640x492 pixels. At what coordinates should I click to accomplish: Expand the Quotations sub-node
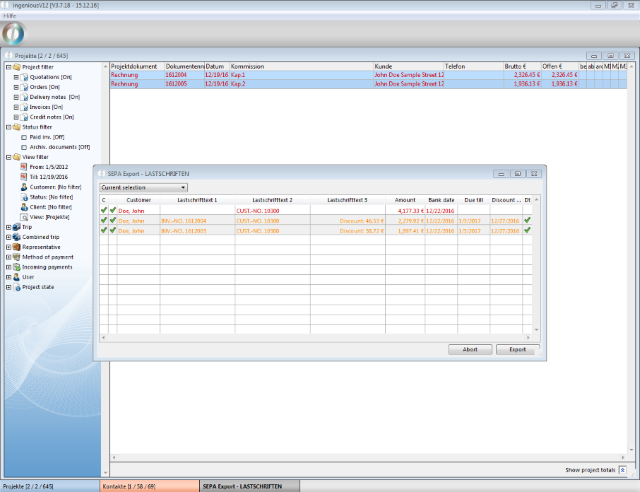click(16, 77)
